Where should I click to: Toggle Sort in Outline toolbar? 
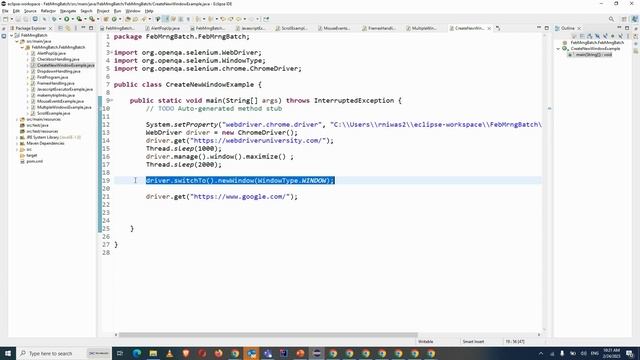589,36
